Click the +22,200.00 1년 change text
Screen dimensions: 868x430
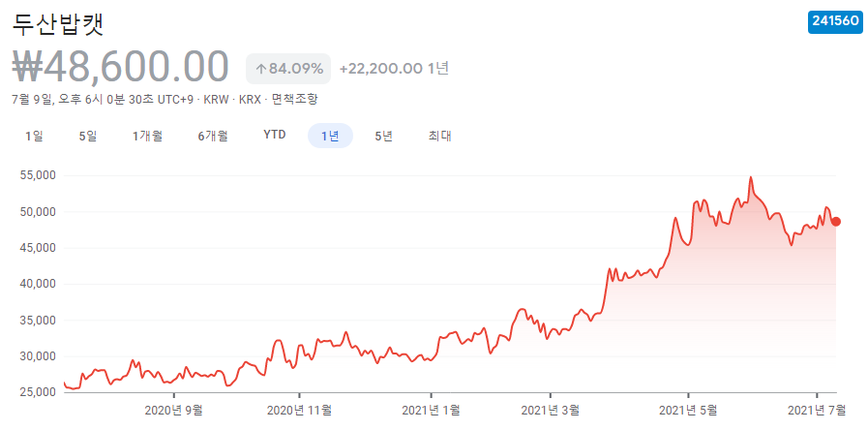[394, 69]
